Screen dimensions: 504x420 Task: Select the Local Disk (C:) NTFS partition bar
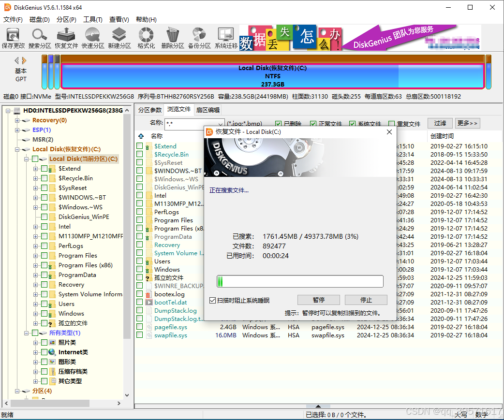click(273, 76)
